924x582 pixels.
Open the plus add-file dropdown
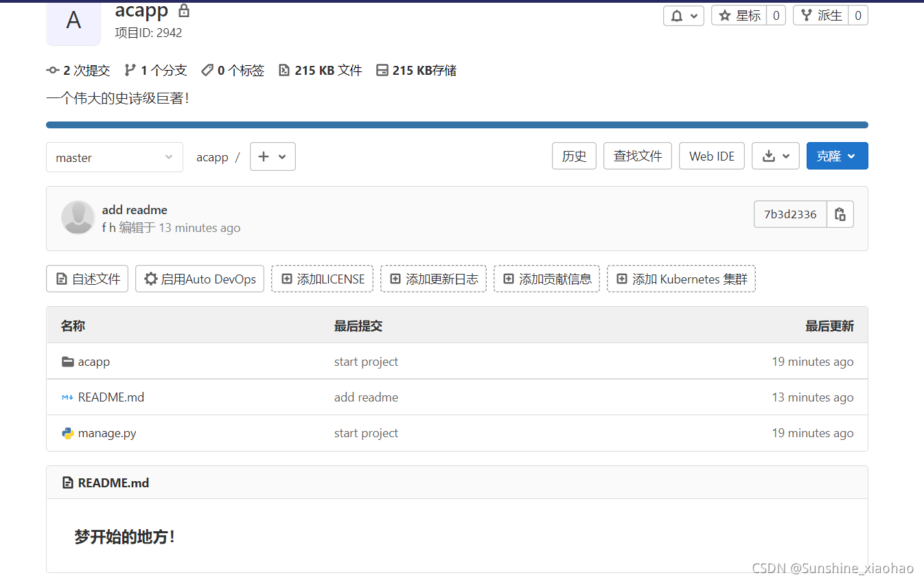[273, 156]
